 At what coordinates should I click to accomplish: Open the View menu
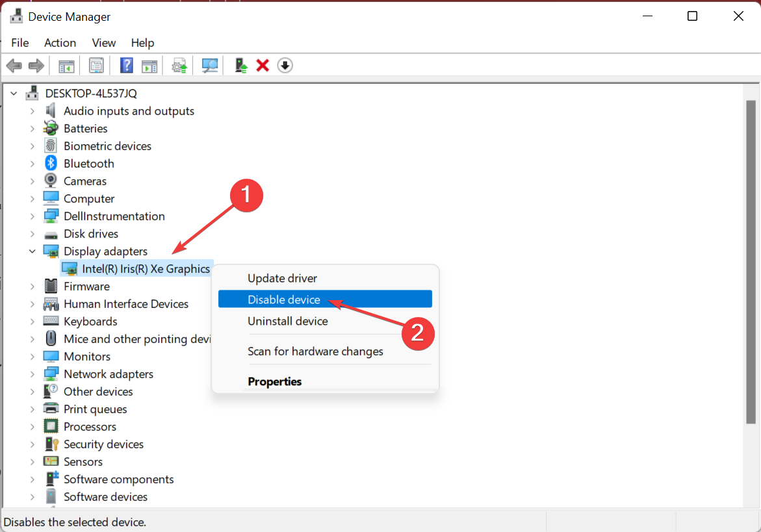[x=104, y=43]
